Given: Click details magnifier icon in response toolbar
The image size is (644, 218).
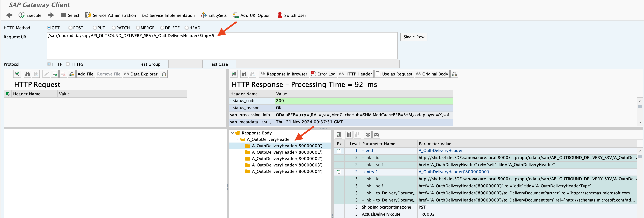Looking at the screenshot, I should (x=234, y=74).
